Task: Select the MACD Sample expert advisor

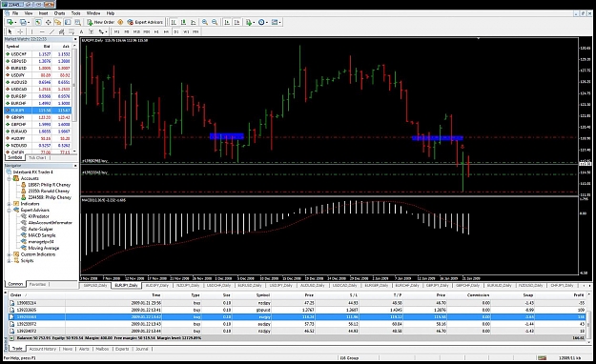Action: click(42, 235)
